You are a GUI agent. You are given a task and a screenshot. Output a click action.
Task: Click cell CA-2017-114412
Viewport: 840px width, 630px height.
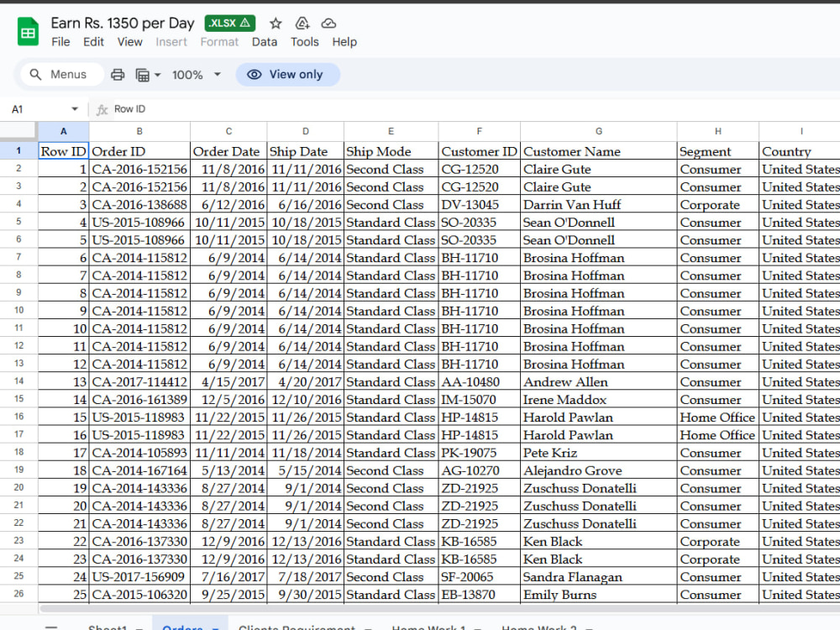tap(139, 382)
